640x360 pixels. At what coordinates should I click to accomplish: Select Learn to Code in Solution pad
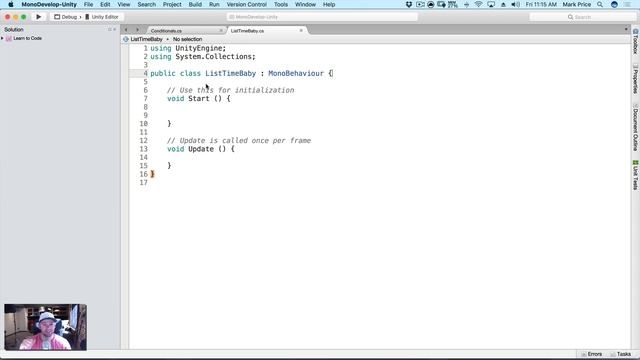click(x=27, y=38)
